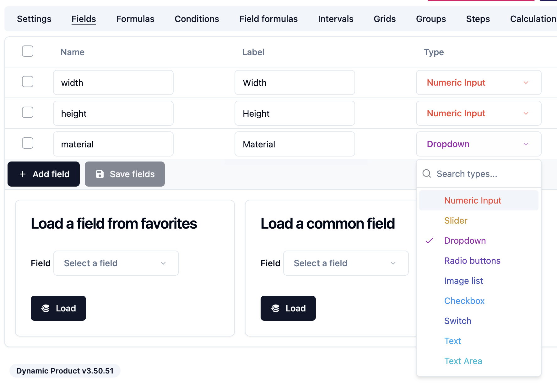
Task: Switch to the Formulas tab
Action: click(x=135, y=19)
